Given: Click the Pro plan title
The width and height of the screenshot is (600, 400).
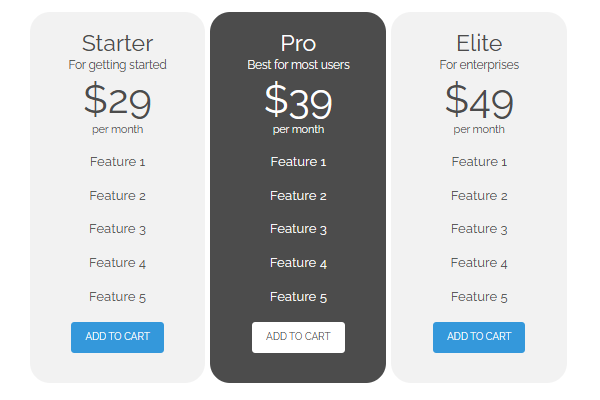Looking at the screenshot, I should click(298, 43).
